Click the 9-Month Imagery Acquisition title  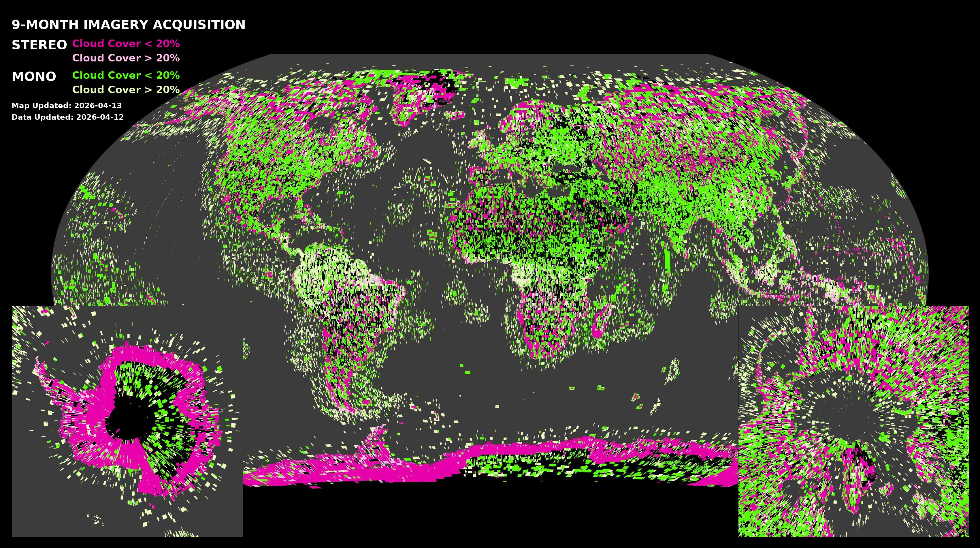click(x=129, y=25)
